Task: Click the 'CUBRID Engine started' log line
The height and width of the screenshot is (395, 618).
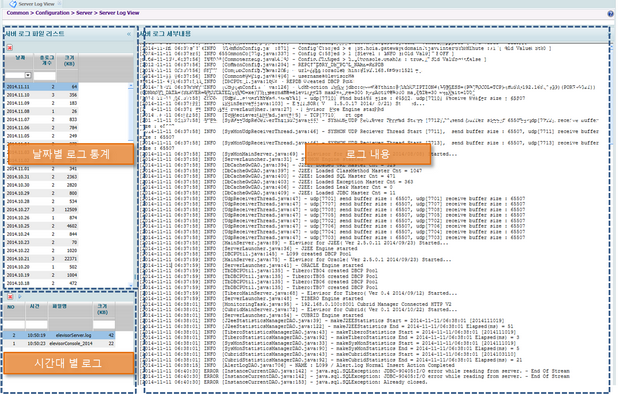Action: click(x=252, y=315)
